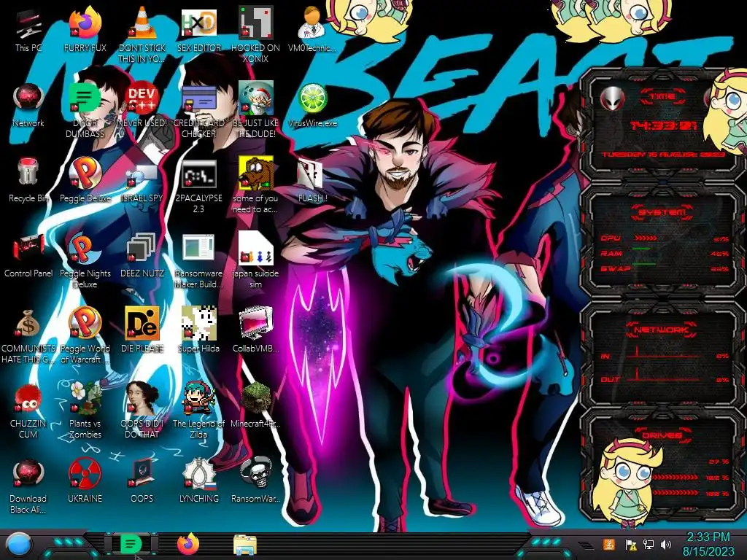Launch the Super Hilda game
The height and width of the screenshot is (560, 747).
click(198, 330)
